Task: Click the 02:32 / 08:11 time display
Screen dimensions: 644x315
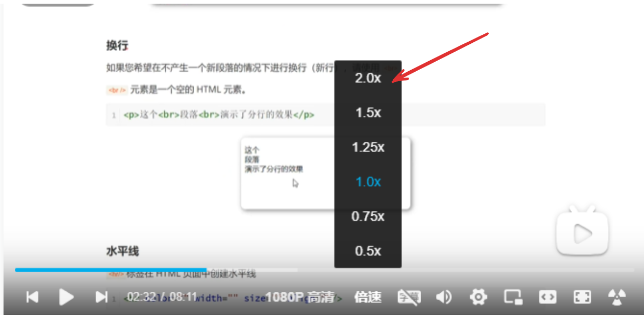Action: [162, 297]
